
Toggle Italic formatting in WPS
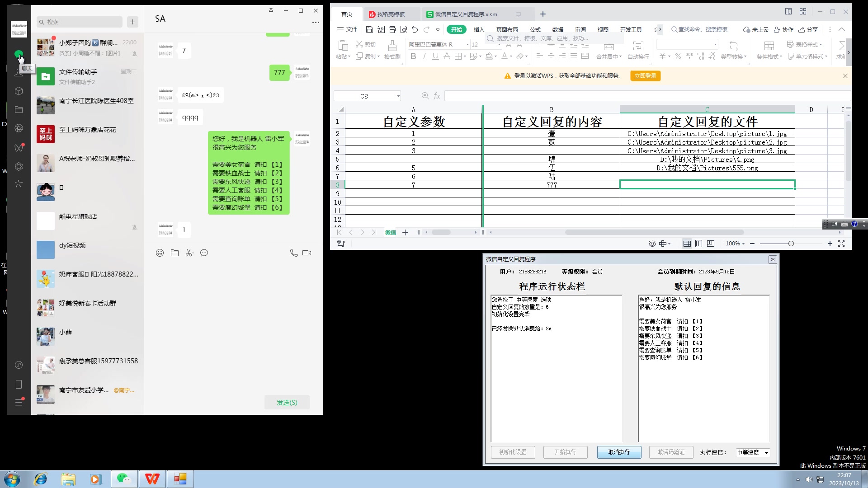[424, 56]
